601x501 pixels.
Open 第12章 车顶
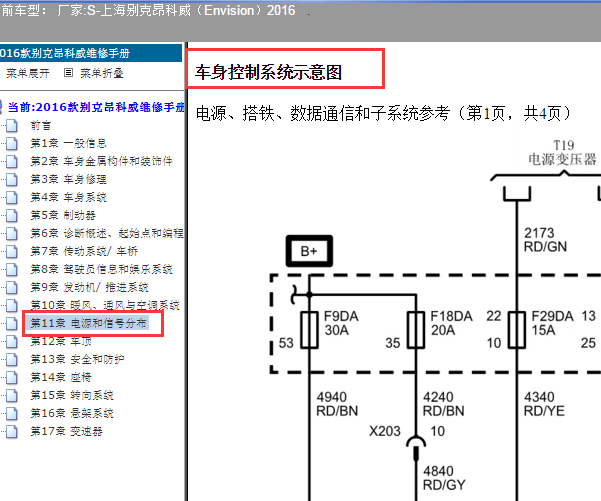pyautogui.click(x=61, y=342)
